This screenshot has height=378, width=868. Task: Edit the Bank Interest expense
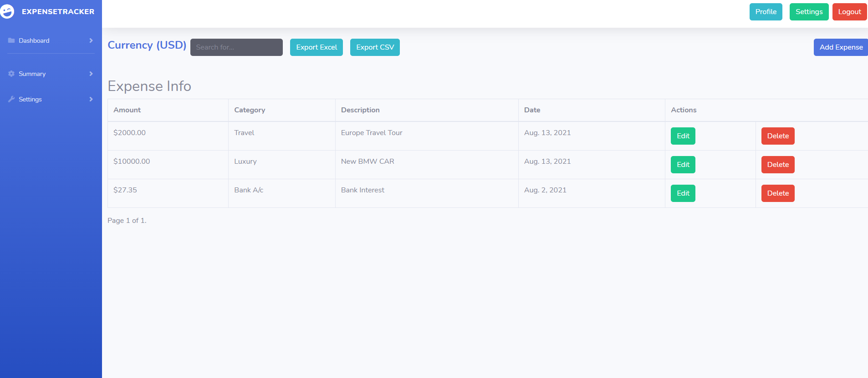pos(683,193)
